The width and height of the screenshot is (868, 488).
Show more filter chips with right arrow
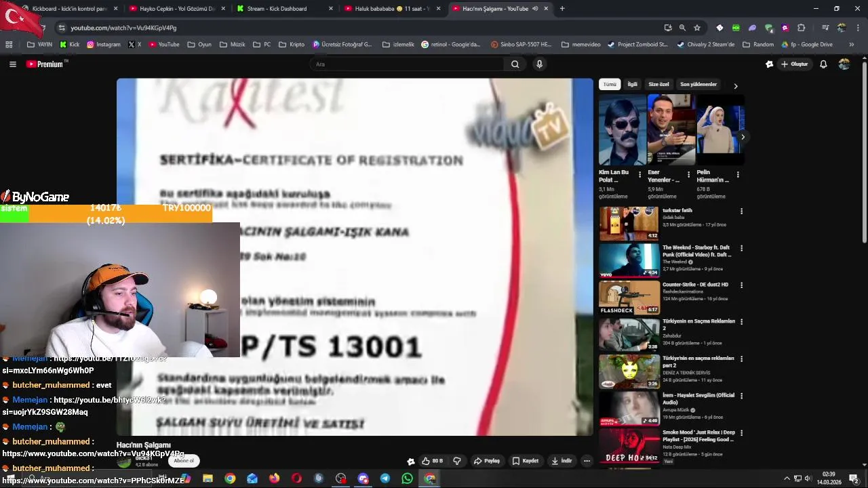736,86
